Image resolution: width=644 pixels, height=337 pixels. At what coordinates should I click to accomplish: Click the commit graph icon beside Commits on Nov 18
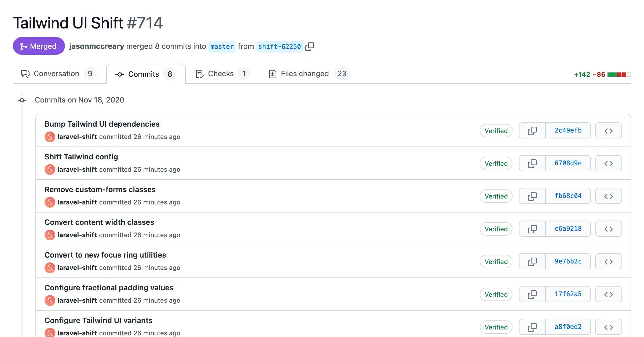(22, 100)
